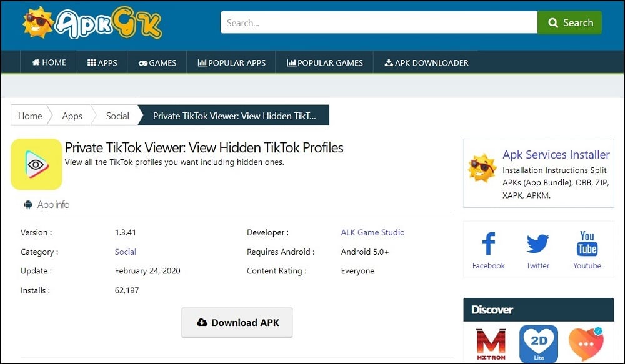Viewport: 625px width, 364px height.
Task: Click the installs count 62,197
Action: (127, 290)
